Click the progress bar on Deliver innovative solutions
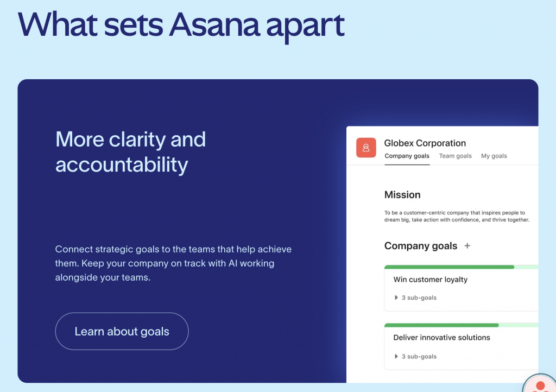The width and height of the screenshot is (556, 392). 441,325
